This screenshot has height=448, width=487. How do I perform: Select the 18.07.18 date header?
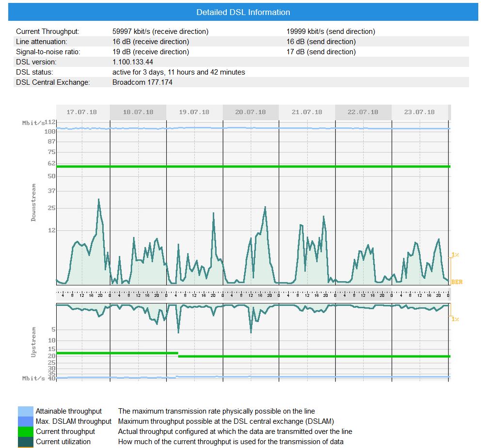(138, 112)
